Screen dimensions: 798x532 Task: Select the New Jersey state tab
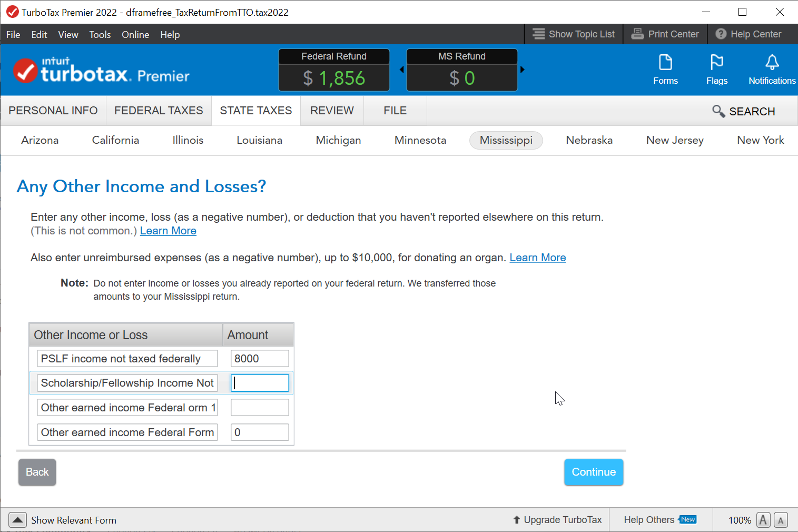675,140
